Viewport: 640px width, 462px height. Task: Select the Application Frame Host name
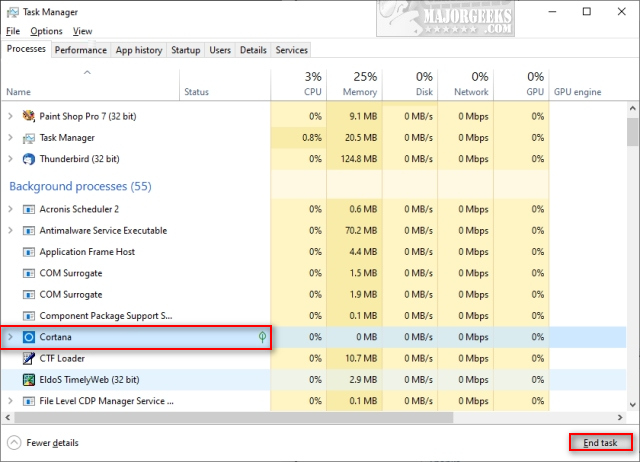pos(87,252)
